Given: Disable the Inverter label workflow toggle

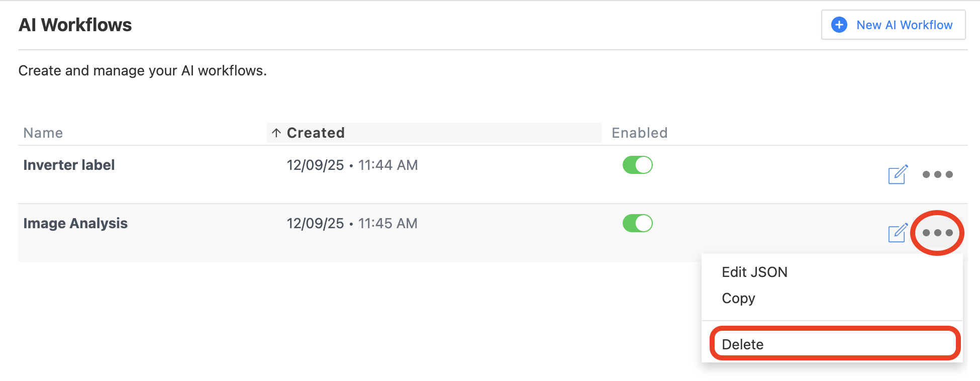Looking at the screenshot, I should pos(637,165).
